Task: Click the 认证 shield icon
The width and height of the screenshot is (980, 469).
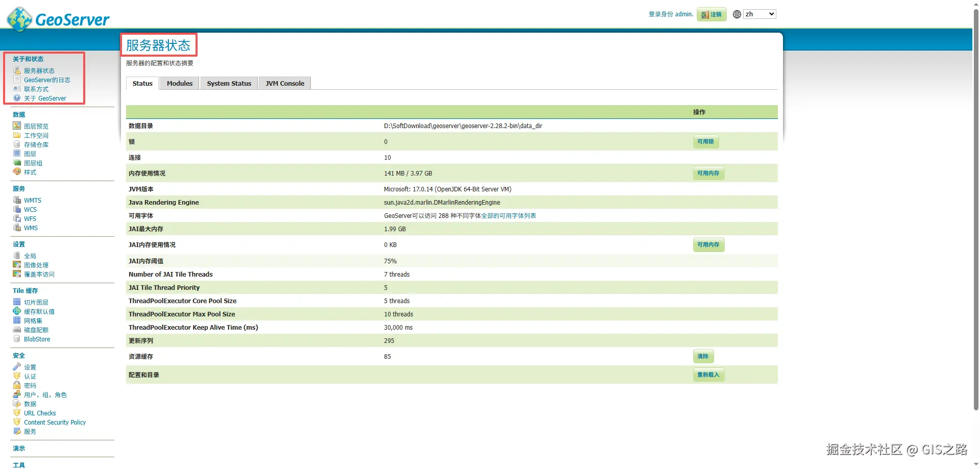Action: [17, 376]
